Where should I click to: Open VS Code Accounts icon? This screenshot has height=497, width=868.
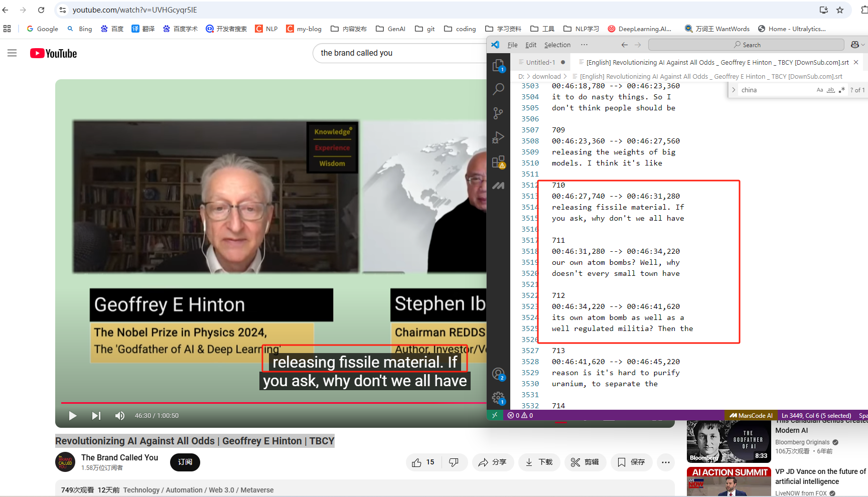(498, 374)
